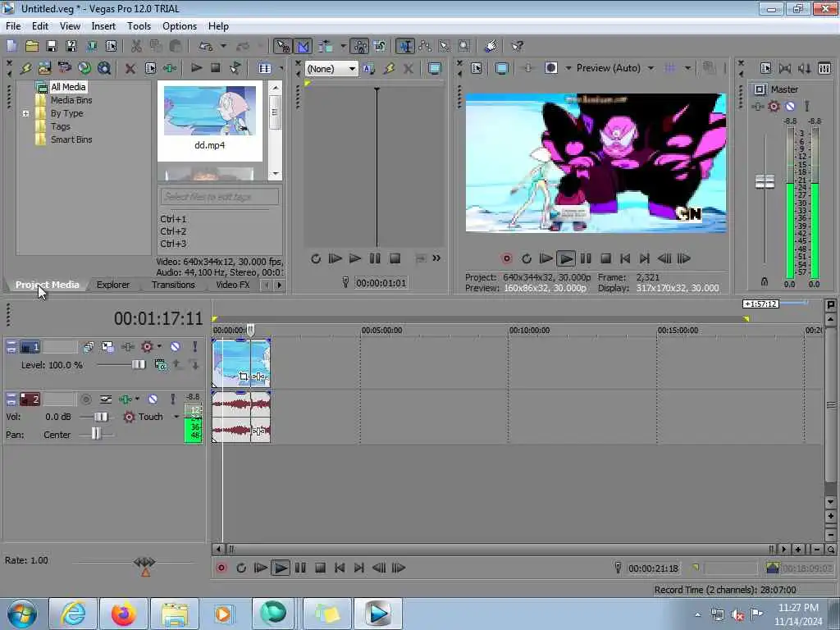Toggle loop playback in Trimmer transport
The image size is (840, 630).
[316, 258]
